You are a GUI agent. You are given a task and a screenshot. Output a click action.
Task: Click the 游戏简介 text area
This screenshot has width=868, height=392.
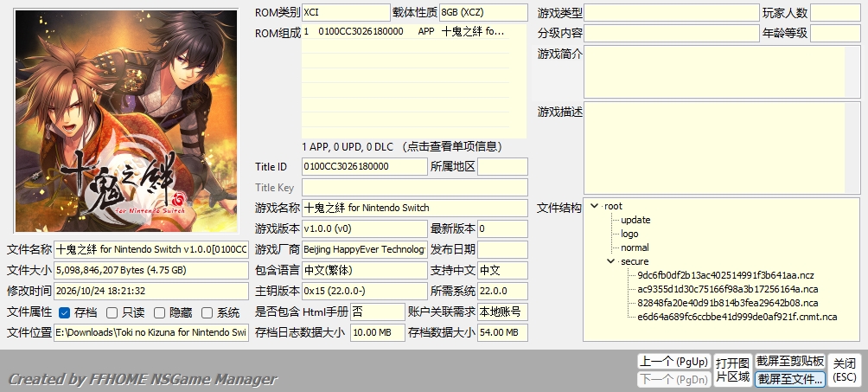[x=722, y=72]
